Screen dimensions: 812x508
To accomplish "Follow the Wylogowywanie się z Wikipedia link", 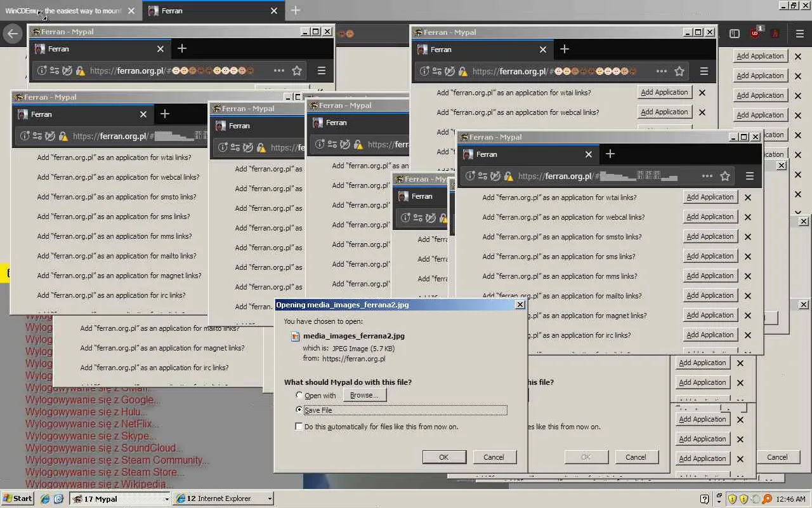I will (99, 485).
